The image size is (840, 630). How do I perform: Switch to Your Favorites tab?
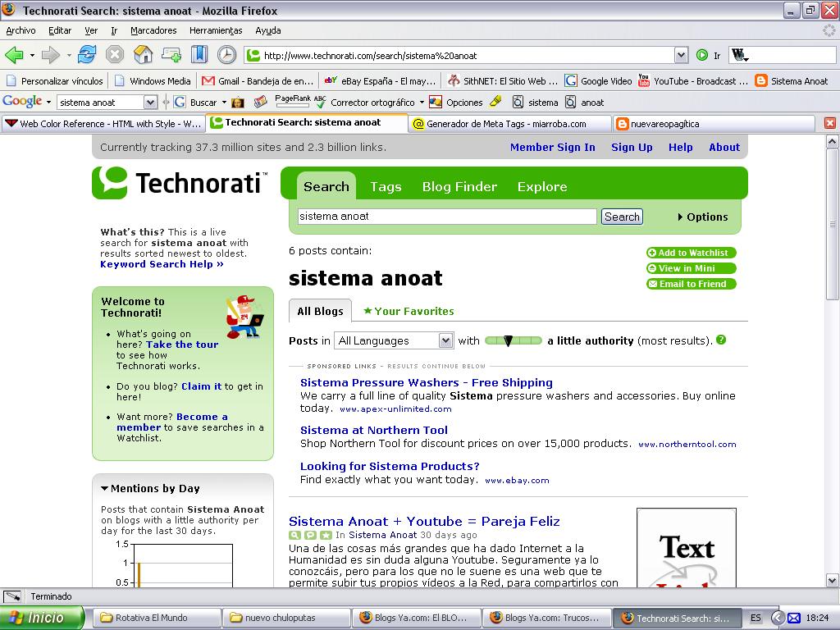tap(409, 311)
